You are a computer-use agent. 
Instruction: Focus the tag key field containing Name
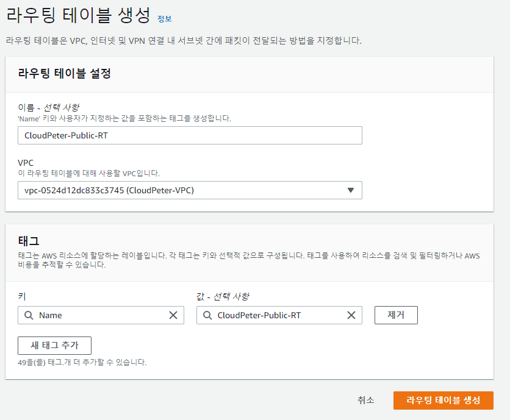[x=101, y=315]
